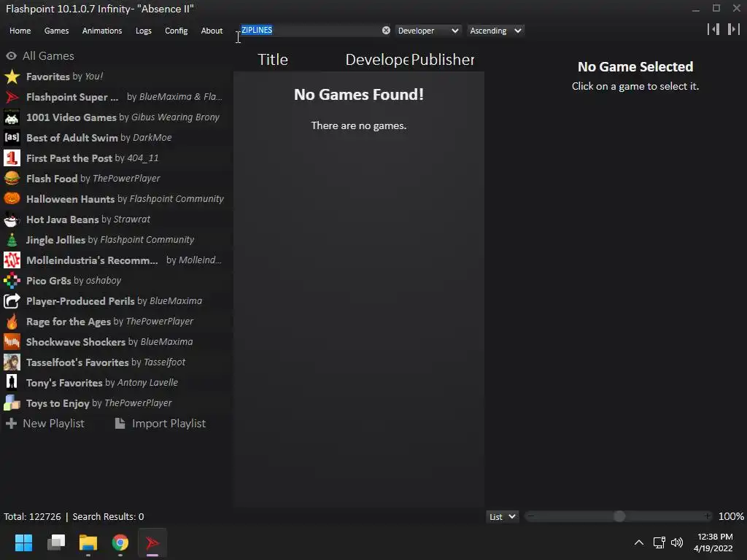The width and height of the screenshot is (747, 560).
Task: Open Windows Start menu
Action: point(23,542)
